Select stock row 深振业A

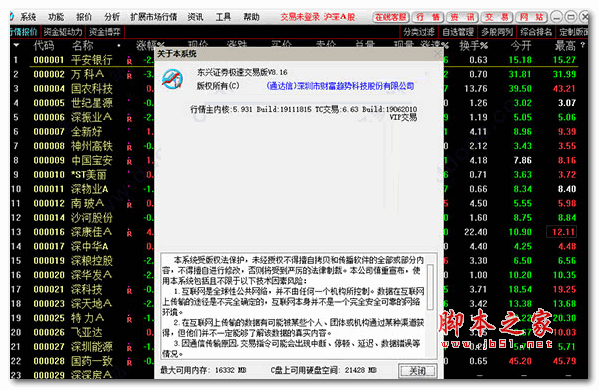point(92,117)
